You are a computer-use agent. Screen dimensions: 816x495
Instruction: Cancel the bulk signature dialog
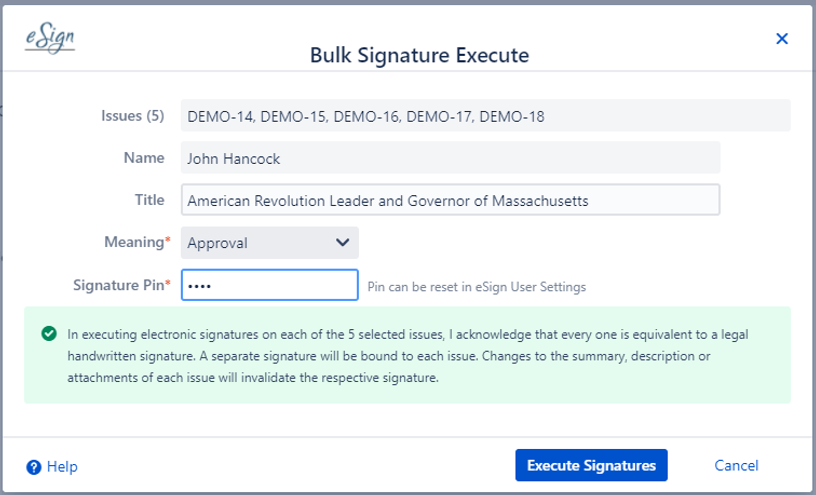736,465
